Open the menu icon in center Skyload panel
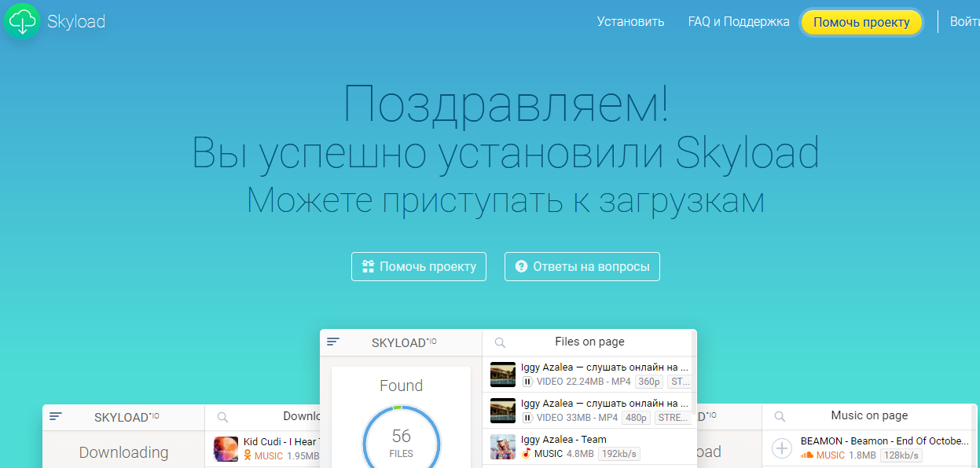Viewport: 980px width, 468px height. click(333, 342)
